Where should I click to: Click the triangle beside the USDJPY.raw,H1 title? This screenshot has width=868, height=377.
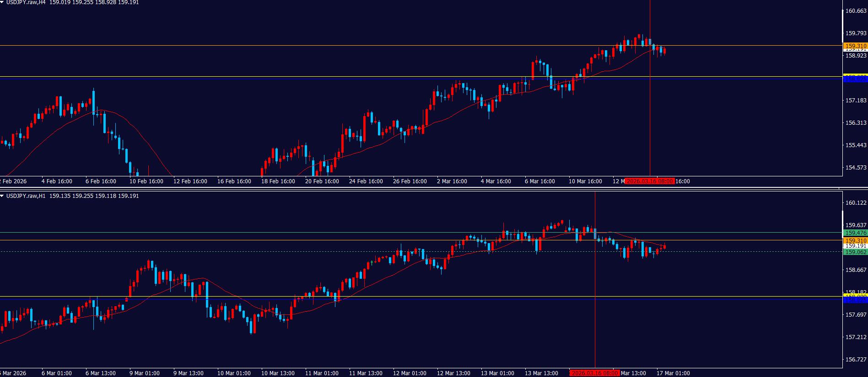pos(2,196)
